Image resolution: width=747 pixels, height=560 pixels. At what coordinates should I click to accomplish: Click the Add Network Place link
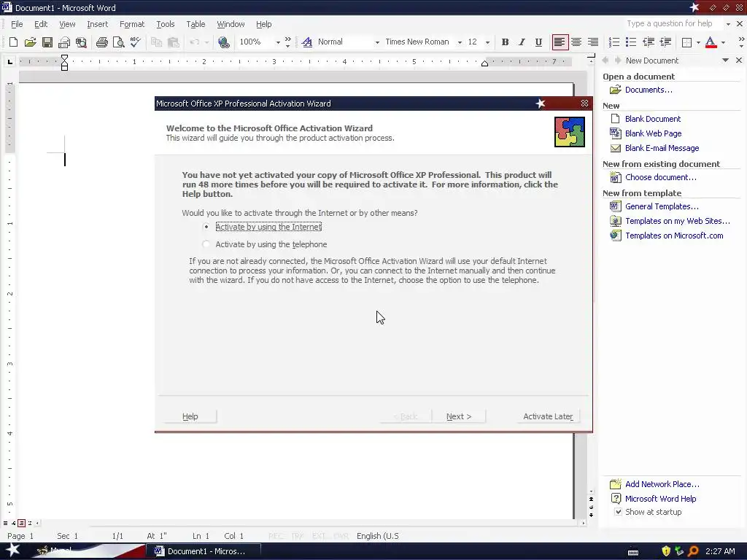click(x=662, y=484)
